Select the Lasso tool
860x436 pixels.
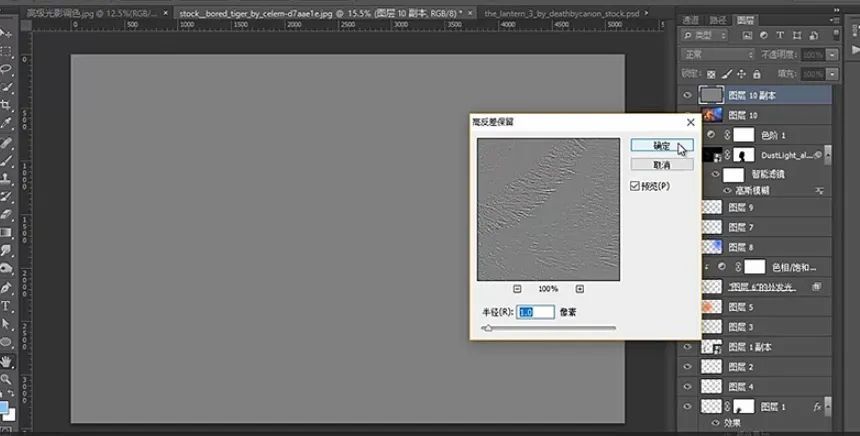pyautogui.click(x=6, y=69)
